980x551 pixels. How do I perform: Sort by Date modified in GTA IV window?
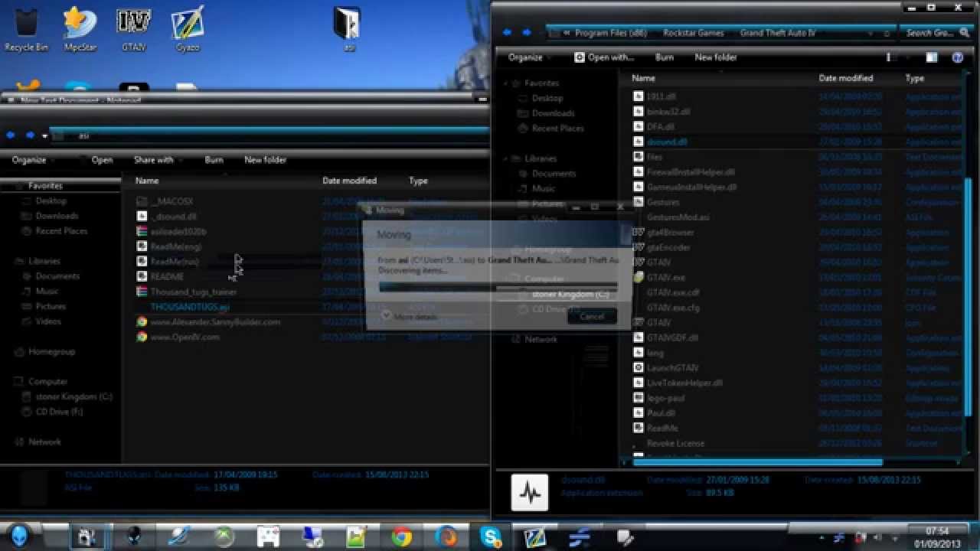click(846, 78)
